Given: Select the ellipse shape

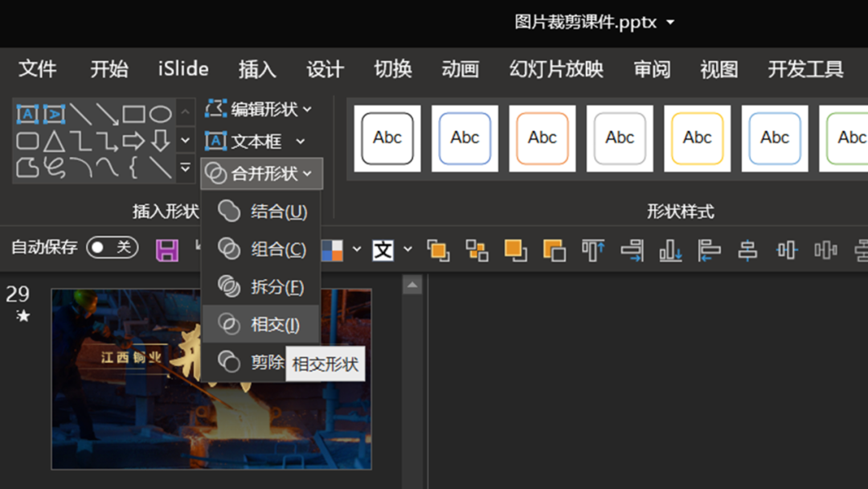Looking at the screenshot, I should (x=161, y=114).
